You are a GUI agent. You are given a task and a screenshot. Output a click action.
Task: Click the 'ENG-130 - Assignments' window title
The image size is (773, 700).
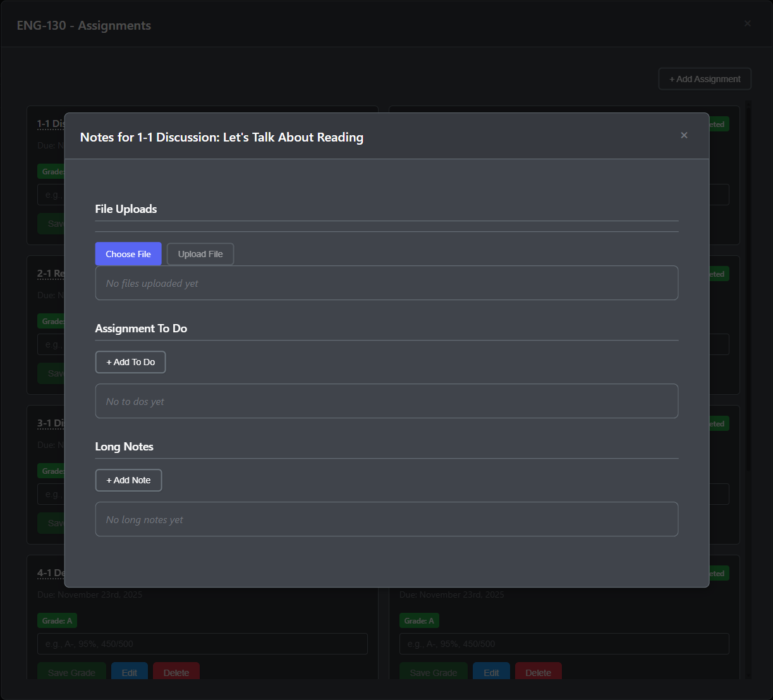pyautogui.click(x=84, y=25)
